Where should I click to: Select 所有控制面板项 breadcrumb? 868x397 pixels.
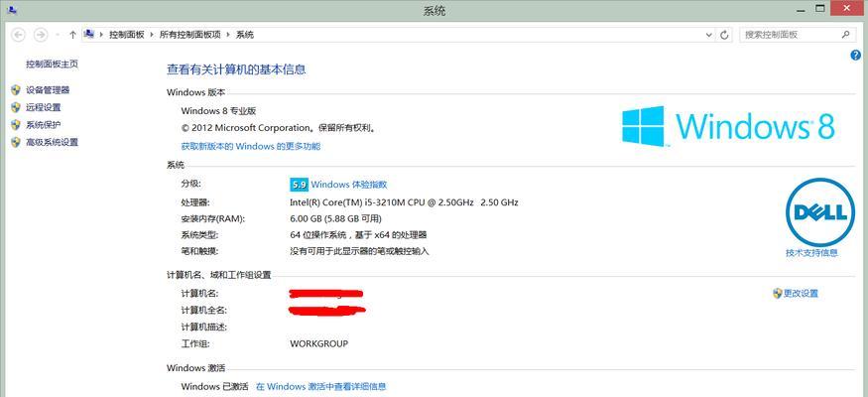(189, 35)
